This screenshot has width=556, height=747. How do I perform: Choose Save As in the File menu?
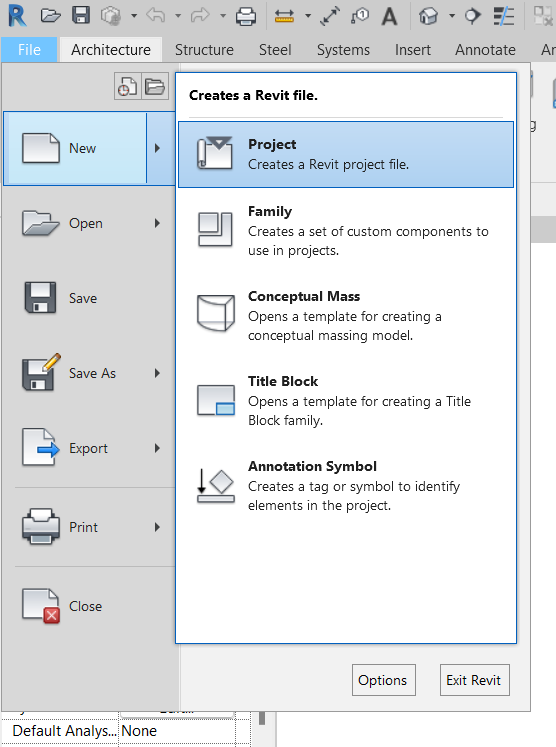coord(89,373)
